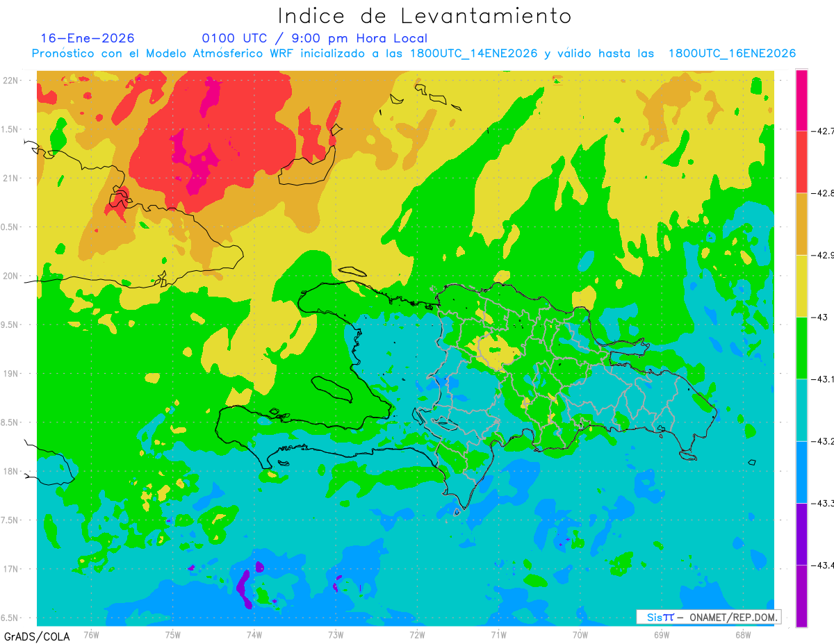Click the legend value '-43.1'
This screenshot has width=834, height=644.
(822, 379)
